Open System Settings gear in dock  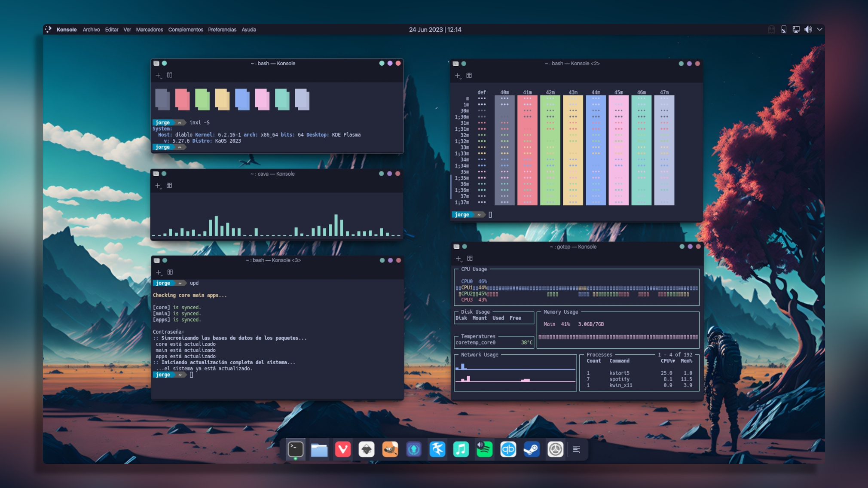coord(555,449)
